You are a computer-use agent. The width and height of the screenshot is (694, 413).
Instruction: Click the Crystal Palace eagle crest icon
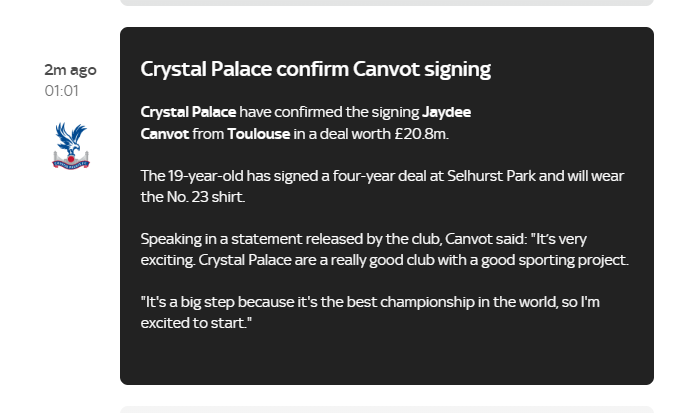[71, 146]
